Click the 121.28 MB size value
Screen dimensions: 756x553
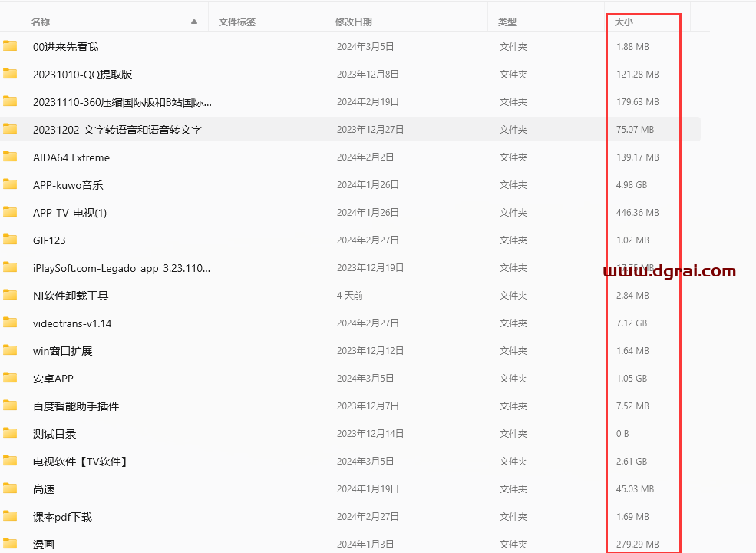(637, 75)
